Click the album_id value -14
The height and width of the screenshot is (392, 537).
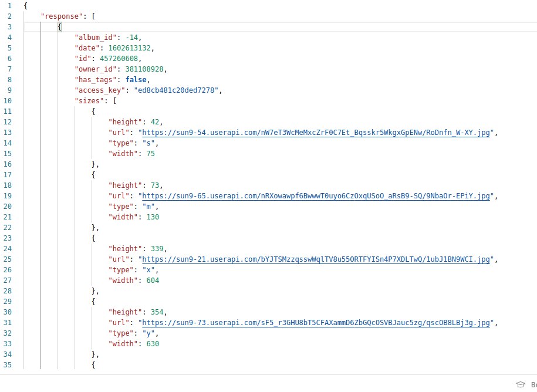131,38
